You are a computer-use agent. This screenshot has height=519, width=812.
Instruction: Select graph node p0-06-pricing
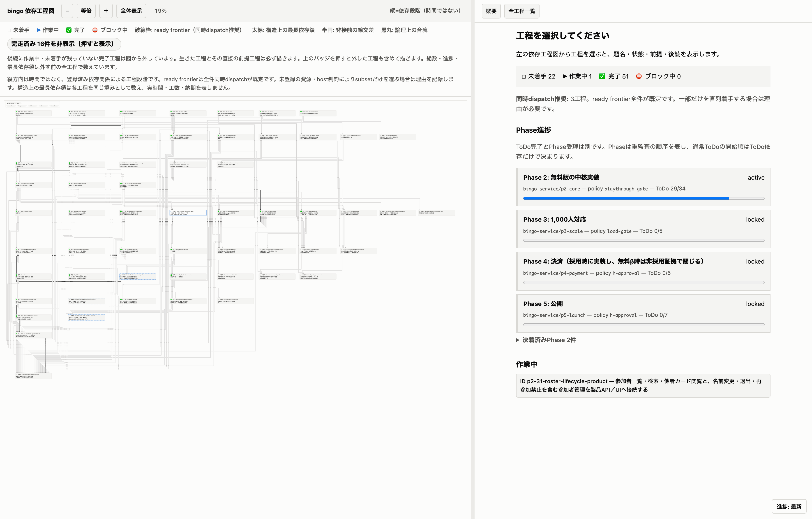click(x=277, y=113)
